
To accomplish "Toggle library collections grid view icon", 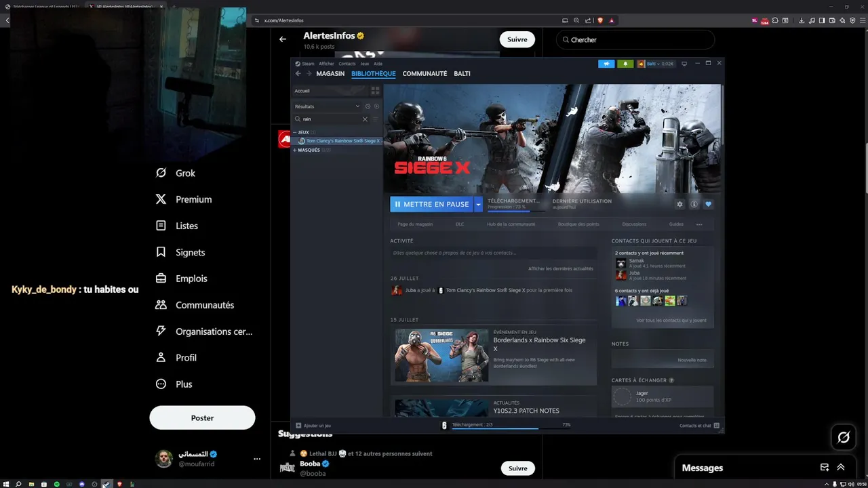I will pos(375,91).
